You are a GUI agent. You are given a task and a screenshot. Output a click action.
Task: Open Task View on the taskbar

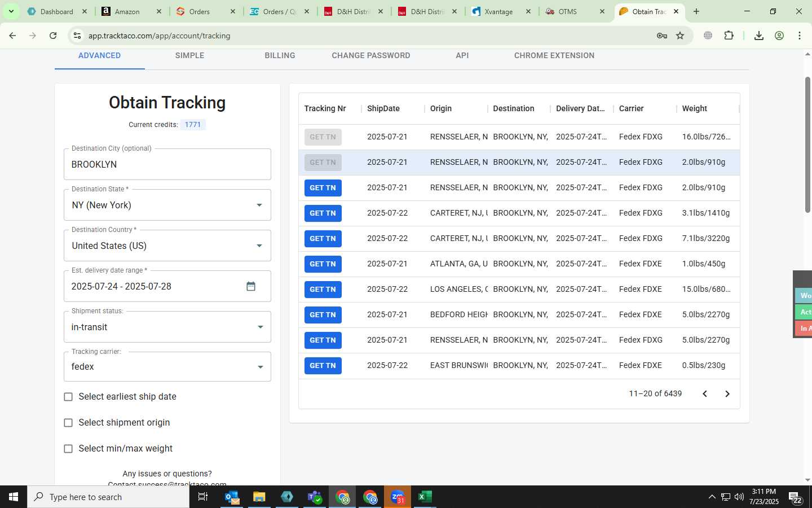[203, 497]
